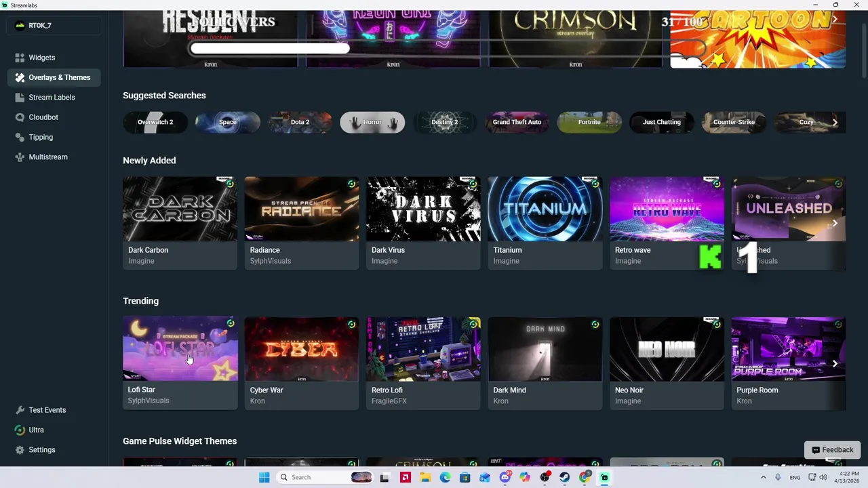Open the Titanium theme thumbnail
The image size is (868, 488).
pos(545,209)
